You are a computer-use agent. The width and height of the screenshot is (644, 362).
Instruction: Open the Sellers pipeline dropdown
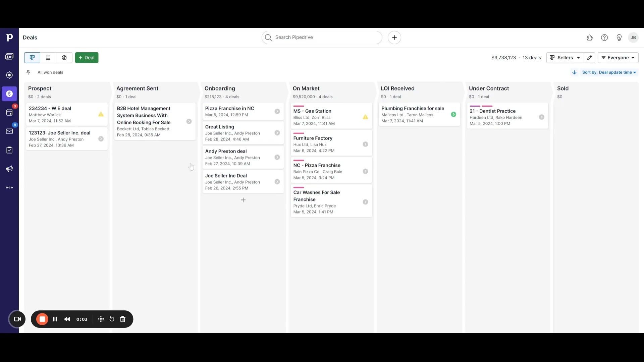tap(565, 58)
